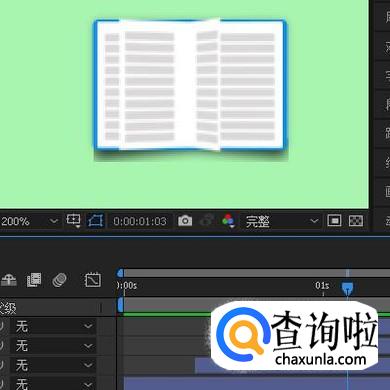Open the RGB show channel icon
The width and height of the screenshot is (390, 390).
[228, 221]
